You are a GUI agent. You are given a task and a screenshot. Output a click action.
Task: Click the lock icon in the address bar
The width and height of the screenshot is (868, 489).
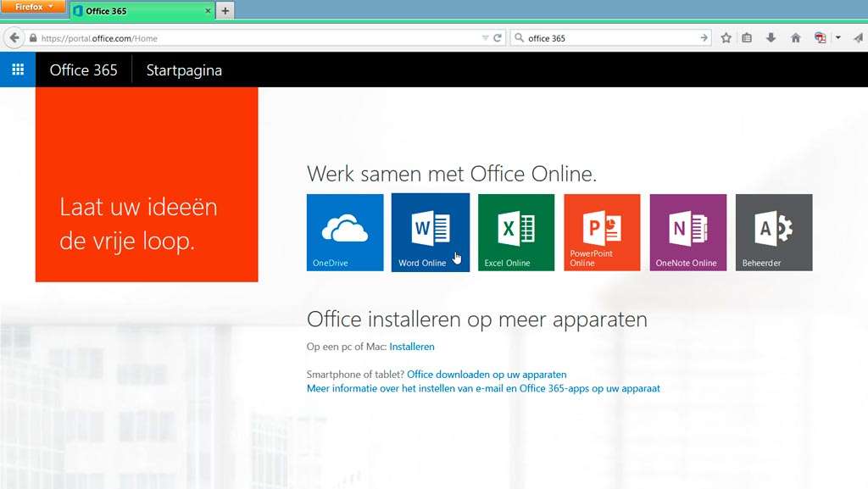[x=33, y=38]
